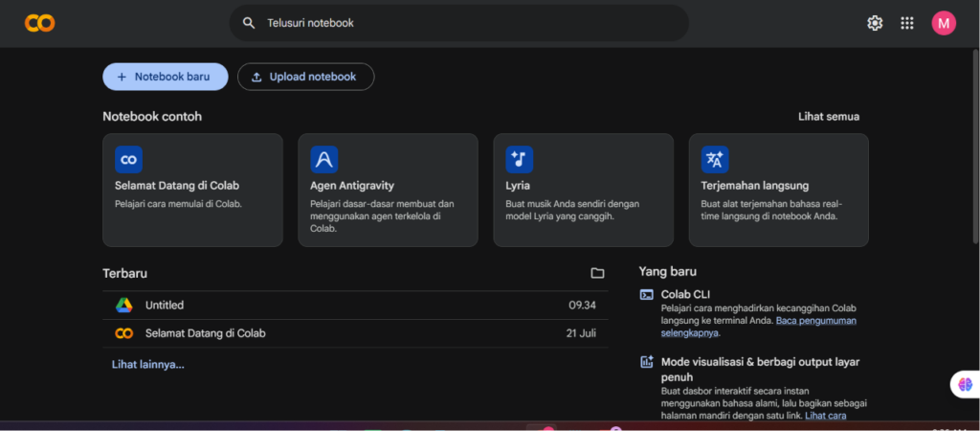980x431 pixels.
Task: Click the Yang baru heading
Action: [667, 271]
